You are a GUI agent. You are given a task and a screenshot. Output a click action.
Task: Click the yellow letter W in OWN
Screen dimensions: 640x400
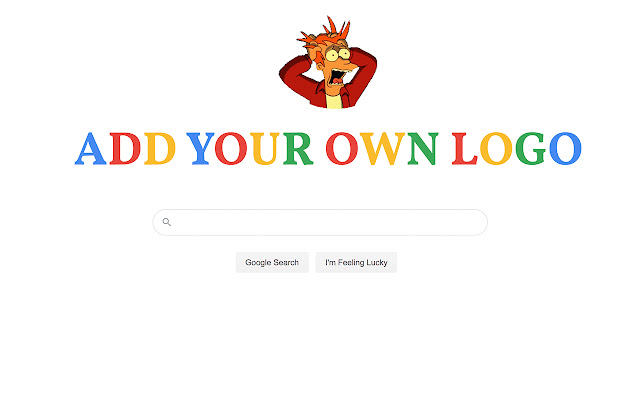pos(382,149)
